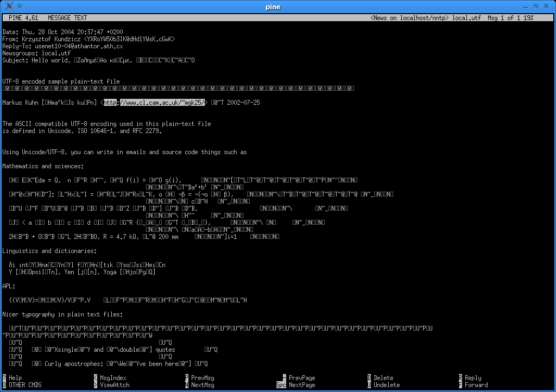Forward the message
Image resolution: width=556 pixels, height=392 pixels.
(473, 385)
